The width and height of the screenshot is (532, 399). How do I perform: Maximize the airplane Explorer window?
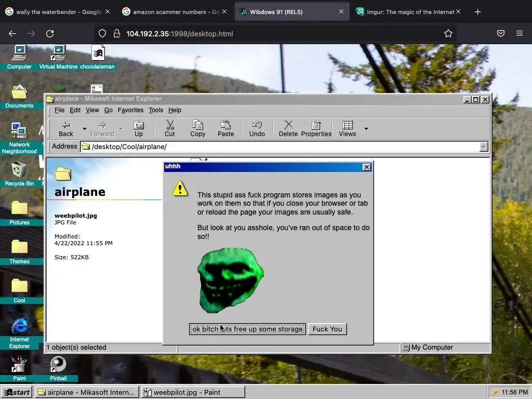coord(476,99)
